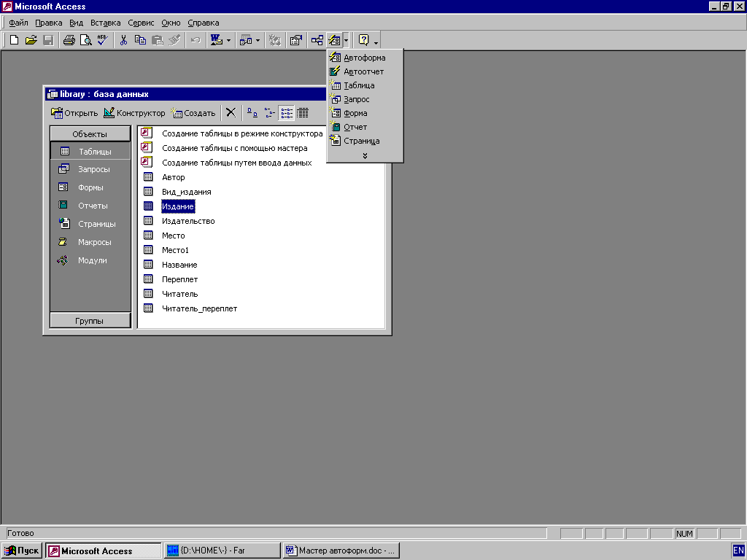Viewport: 747px width, 560px height.
Task: Choose Автоотчет from the dropdown menu
Action: (x=365, y=71)
